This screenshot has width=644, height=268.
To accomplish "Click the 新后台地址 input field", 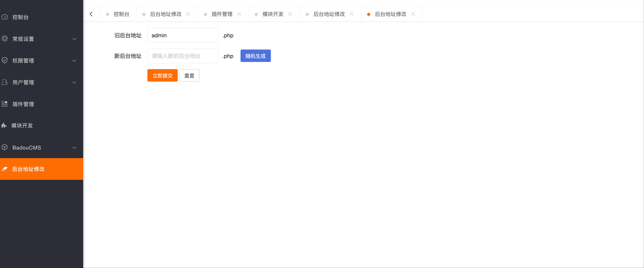I will [183, 56].
